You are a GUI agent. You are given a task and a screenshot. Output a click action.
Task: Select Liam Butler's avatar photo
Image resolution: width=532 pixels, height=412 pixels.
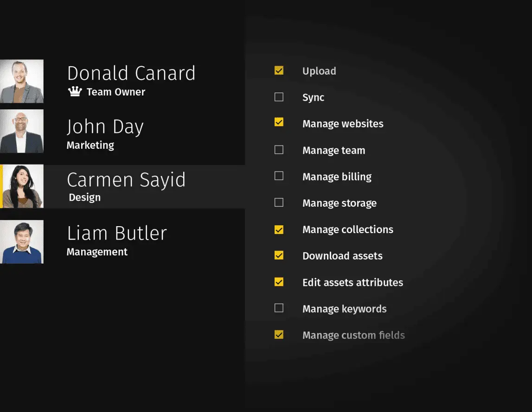[22, 242]
